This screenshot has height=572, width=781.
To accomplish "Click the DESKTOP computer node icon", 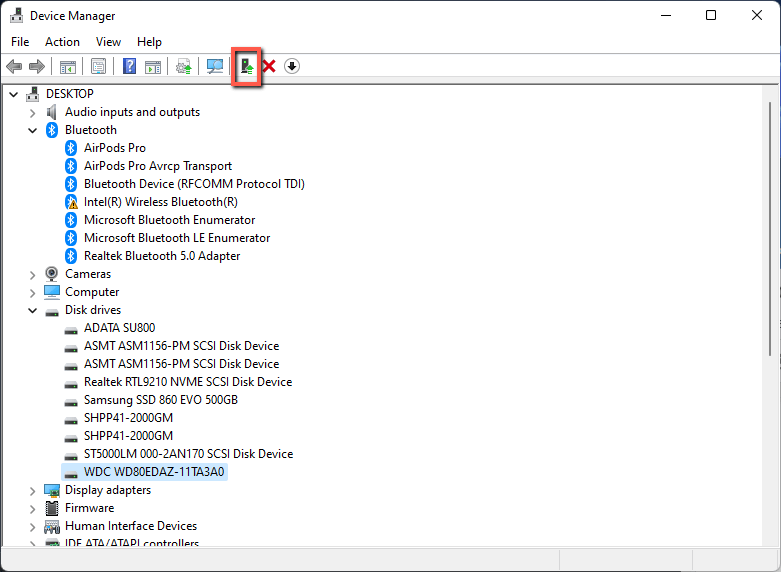I will (x=33, y=94).
